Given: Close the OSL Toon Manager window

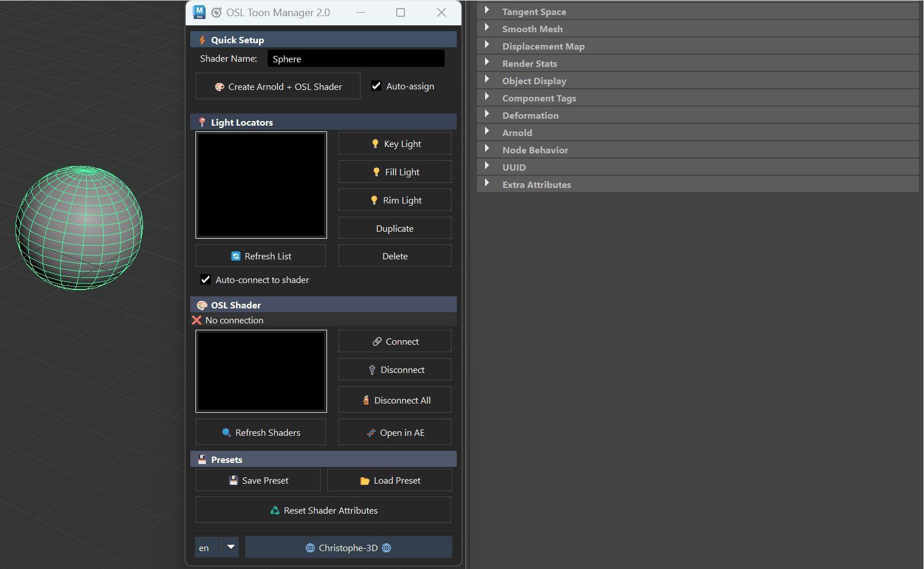Looking at the screenshot, I should tap(441, 12).
